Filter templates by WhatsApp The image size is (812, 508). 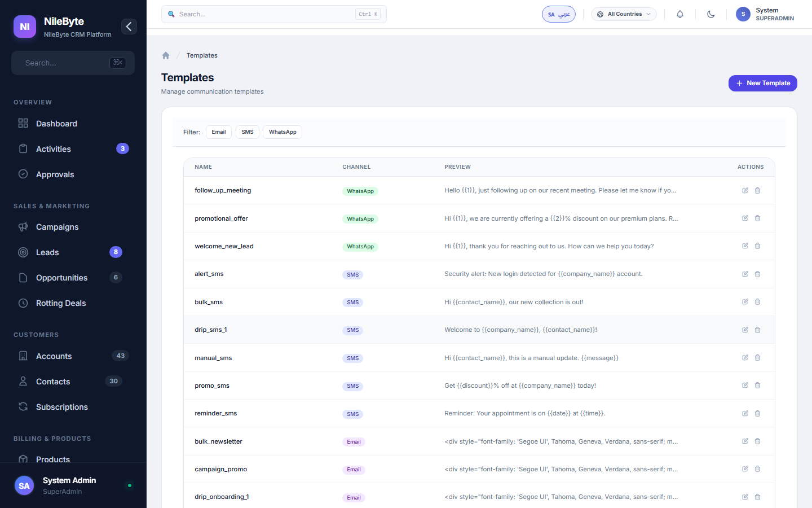[x=283, y=132]
